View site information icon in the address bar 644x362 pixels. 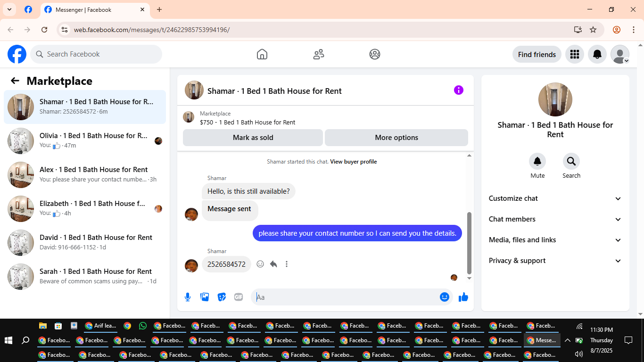point(65,30)
